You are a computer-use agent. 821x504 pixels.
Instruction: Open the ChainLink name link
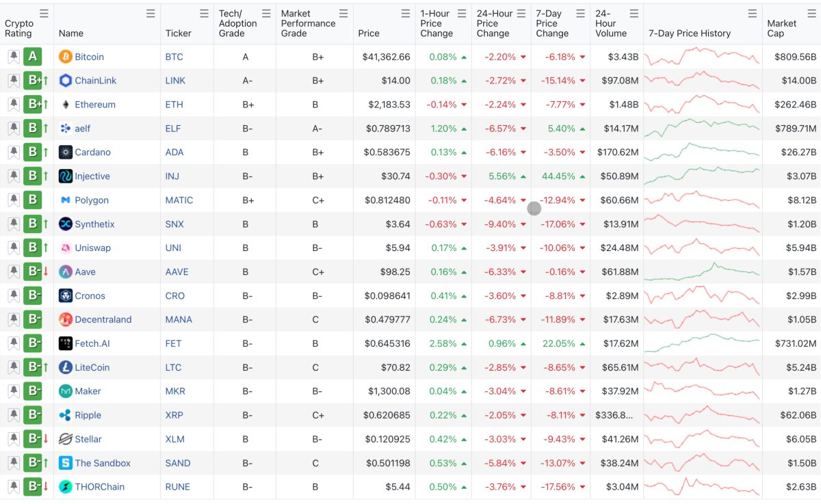click(x=96, y=81)
